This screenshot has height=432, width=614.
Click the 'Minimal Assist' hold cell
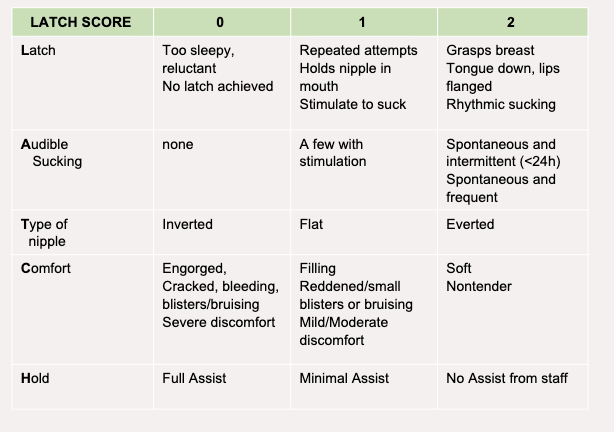(344, 378)
